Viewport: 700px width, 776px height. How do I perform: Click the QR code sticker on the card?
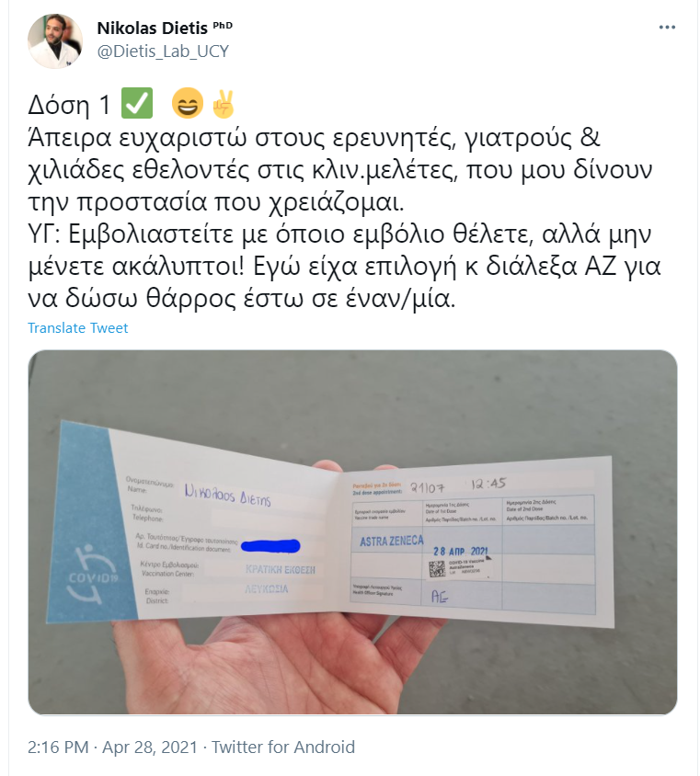pyautogui.click(x=438, y=568)
